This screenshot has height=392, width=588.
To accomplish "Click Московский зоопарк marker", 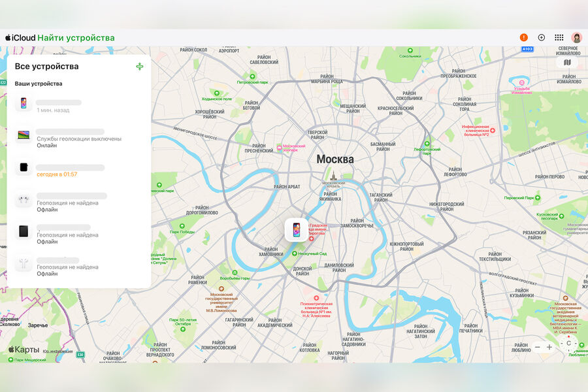I will coord(280,148).
